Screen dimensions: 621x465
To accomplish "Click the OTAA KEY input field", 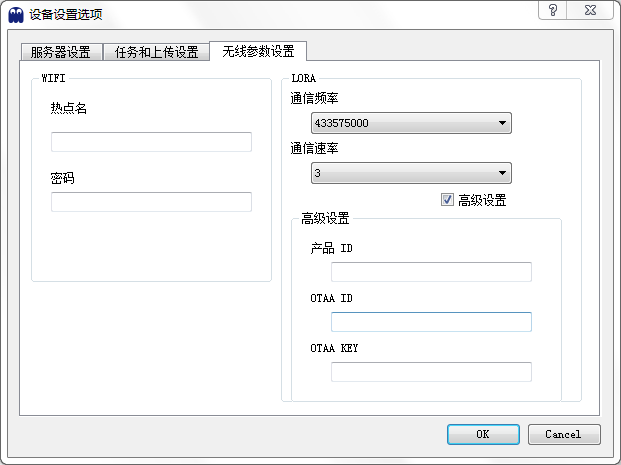I will [x=431, y=372].
